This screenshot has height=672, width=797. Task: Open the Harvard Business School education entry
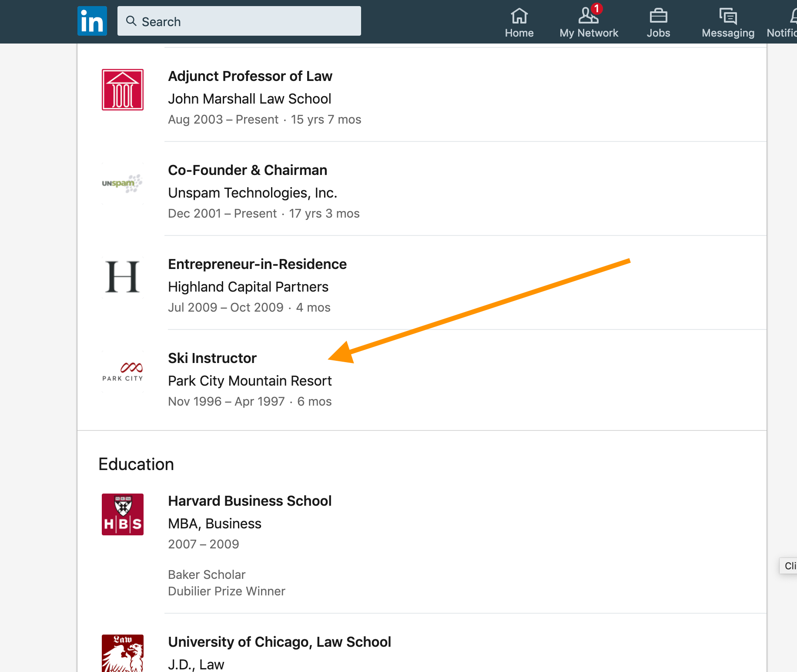(x=250, y=501)
